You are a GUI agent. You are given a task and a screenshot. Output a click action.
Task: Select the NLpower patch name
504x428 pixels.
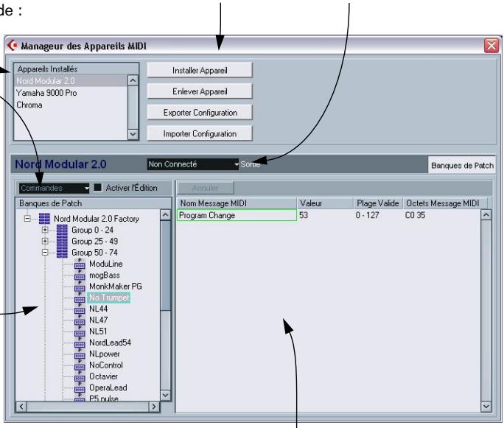coord(105,354)
